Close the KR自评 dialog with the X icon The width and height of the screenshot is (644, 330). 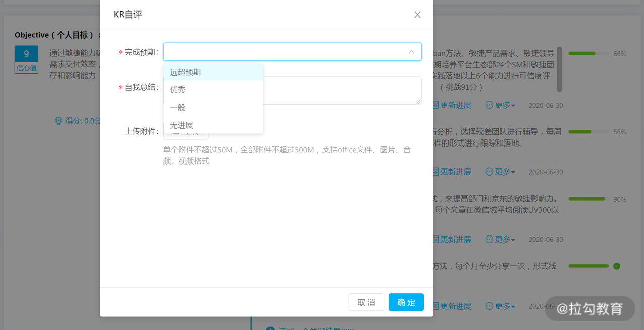(x=417, y=15)
